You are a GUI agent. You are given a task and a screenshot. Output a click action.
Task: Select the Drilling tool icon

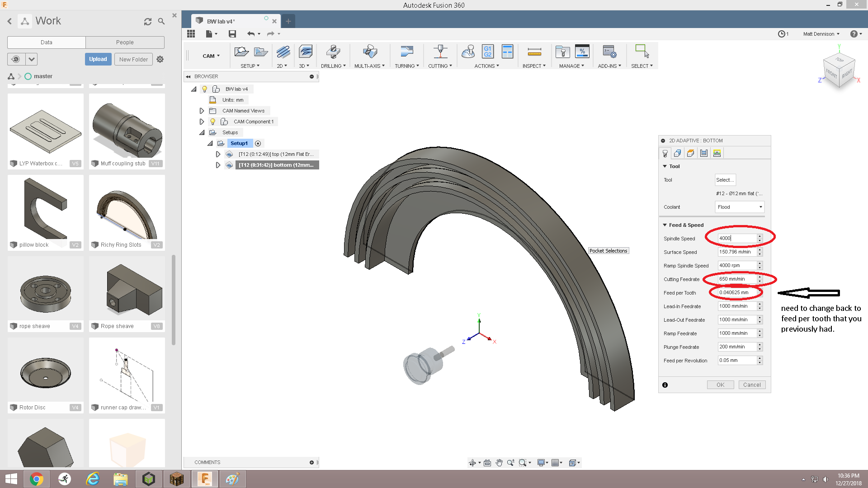(333, 52)
